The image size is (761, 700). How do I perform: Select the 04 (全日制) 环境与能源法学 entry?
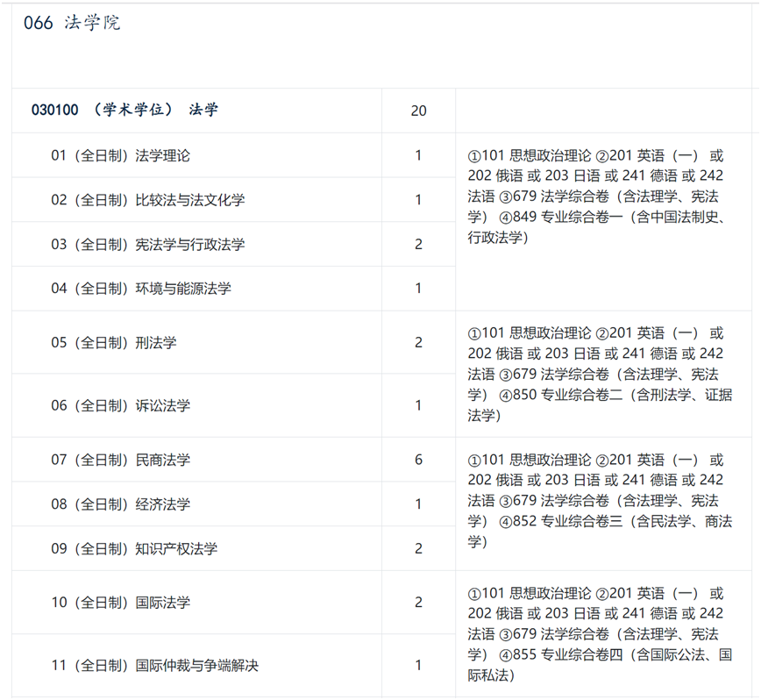pos(140,288)
